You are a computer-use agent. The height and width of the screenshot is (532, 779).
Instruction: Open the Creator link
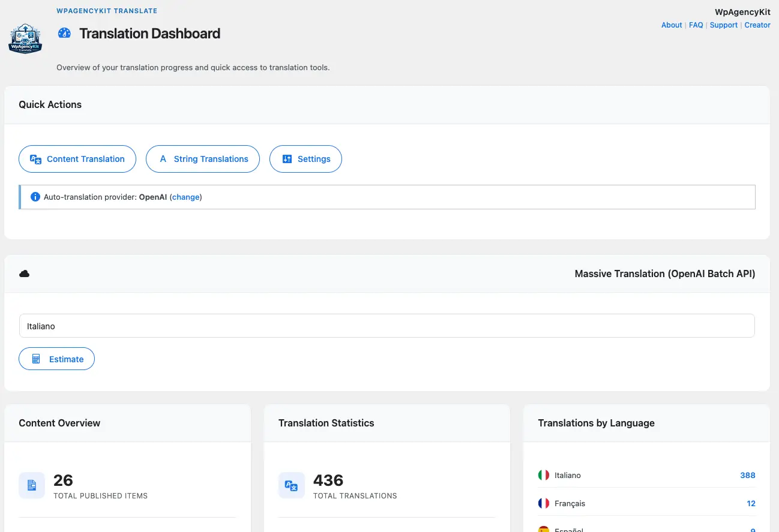757,25
